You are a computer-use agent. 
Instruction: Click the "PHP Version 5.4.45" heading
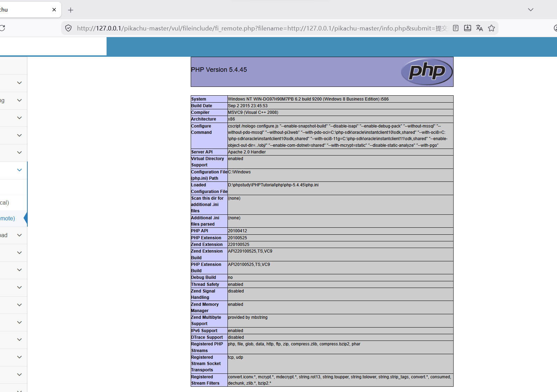[219, 70]
